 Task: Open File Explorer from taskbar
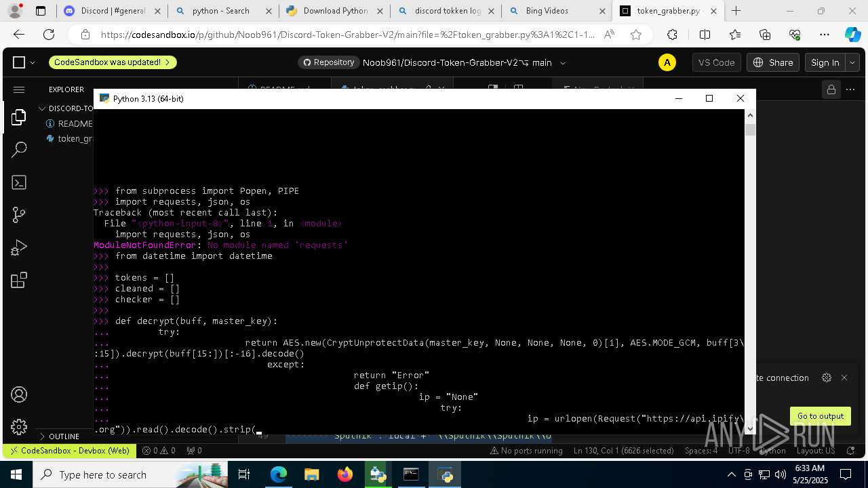coord(311,474)
